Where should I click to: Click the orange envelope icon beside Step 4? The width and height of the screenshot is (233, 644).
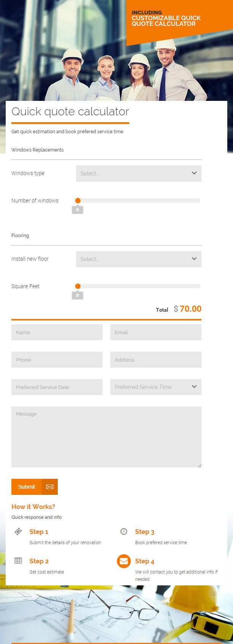[124, 561]
